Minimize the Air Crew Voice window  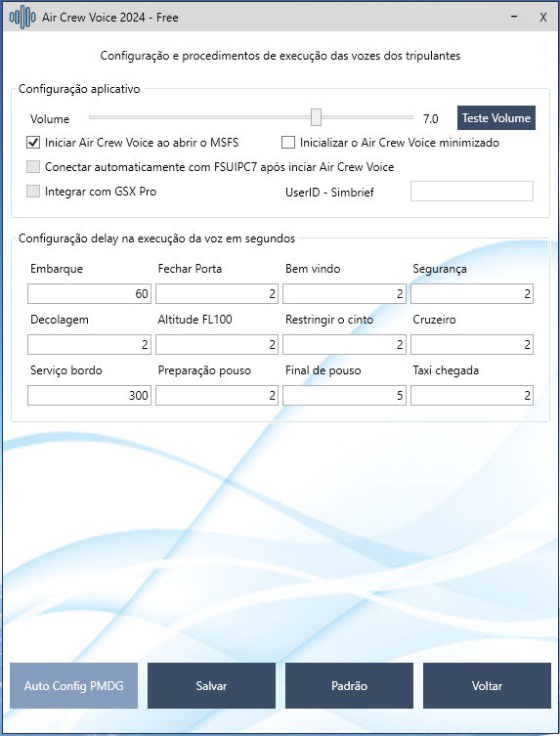click(514, 18)
